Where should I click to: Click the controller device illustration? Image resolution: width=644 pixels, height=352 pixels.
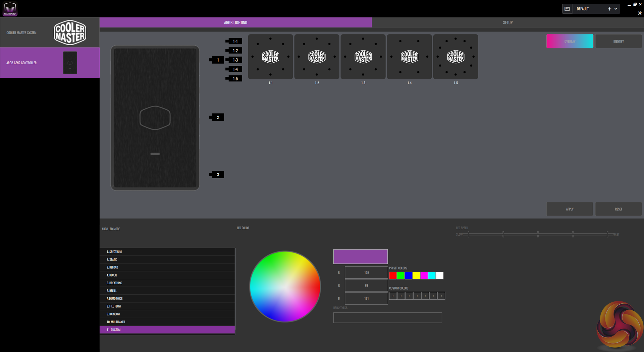(x=155, y=118)
